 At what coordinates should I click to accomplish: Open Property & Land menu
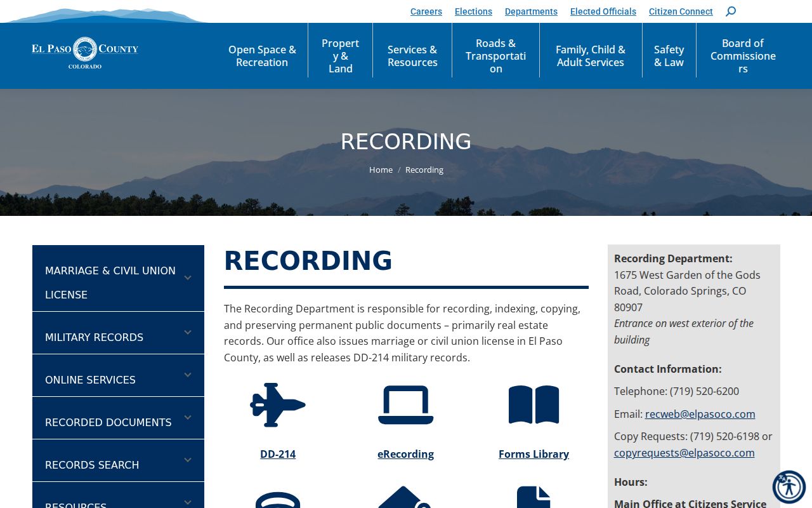click(x=340, y=56)
